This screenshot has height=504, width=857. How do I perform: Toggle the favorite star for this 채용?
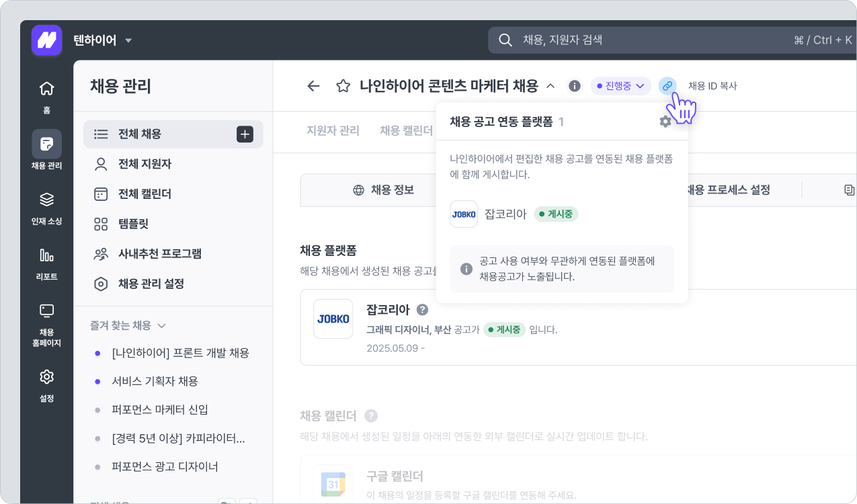[x=343, y=86]
